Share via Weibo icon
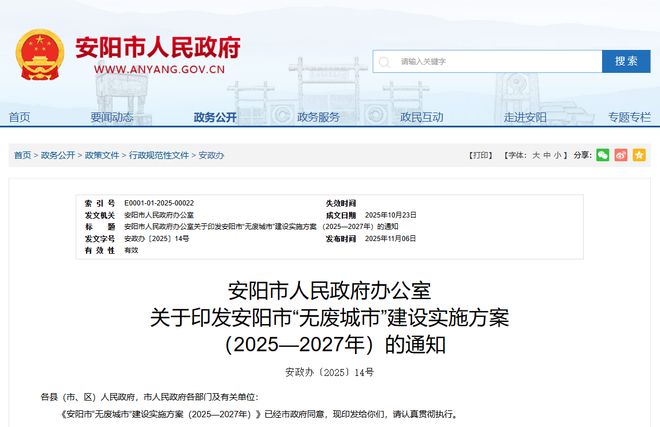The height and width of the screenshot is (427, 660). 621,155
